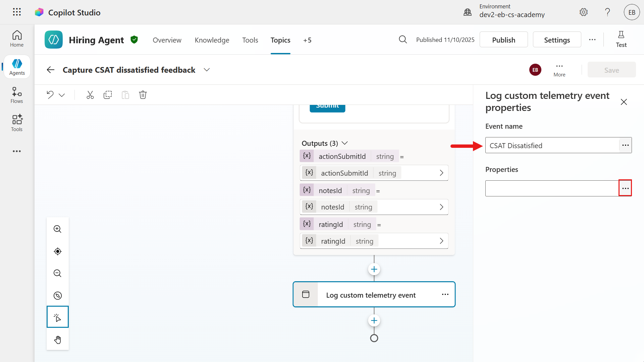Viewport: 644px width, 362px height.
Task: Open the ratingId variable picker row
Action: pos(374,241)
